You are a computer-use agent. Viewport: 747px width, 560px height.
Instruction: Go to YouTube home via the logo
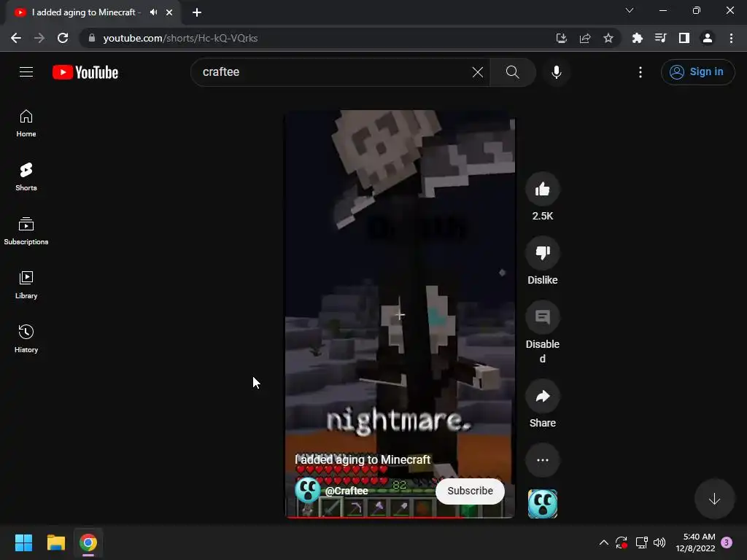[x=85, y=72]
